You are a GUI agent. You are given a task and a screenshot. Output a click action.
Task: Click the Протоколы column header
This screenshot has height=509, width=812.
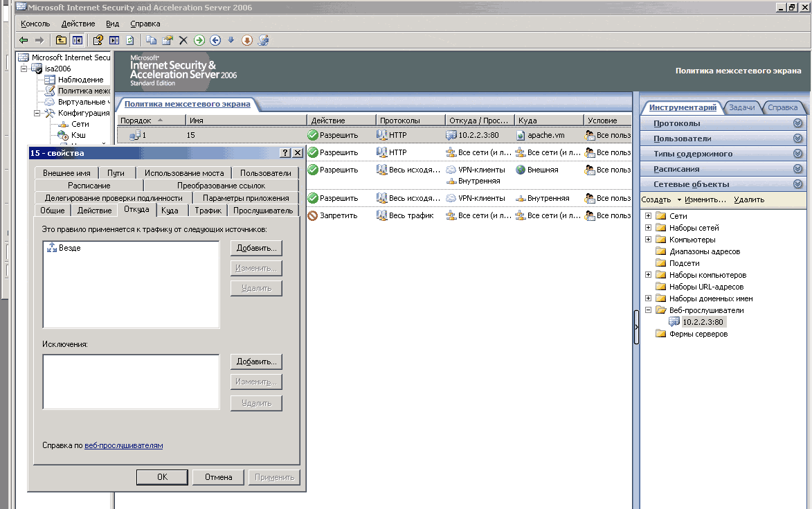[410, 120]
